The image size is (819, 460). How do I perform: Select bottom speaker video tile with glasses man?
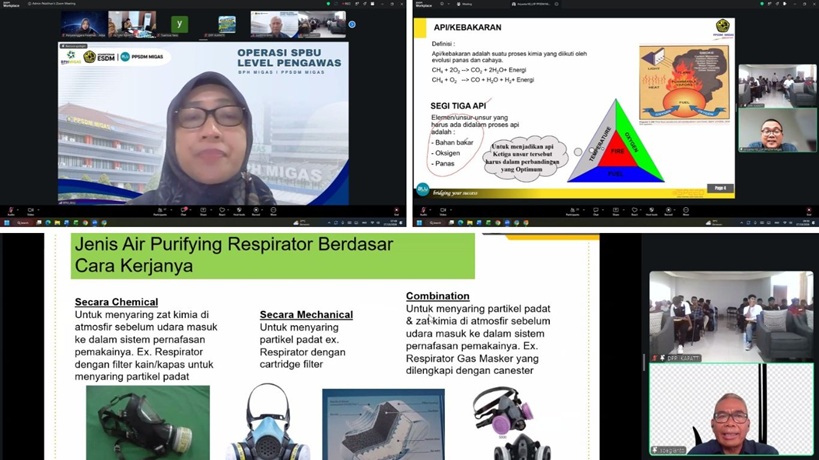[731, 409]
